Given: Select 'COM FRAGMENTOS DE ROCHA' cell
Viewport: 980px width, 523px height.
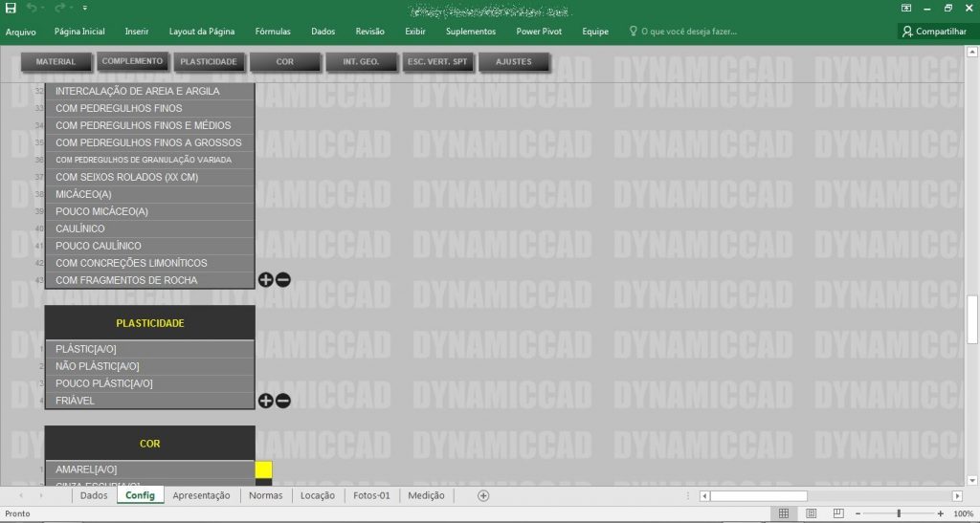Looking at the screenshot, I should pyautogui.click(x=150, y=280).
